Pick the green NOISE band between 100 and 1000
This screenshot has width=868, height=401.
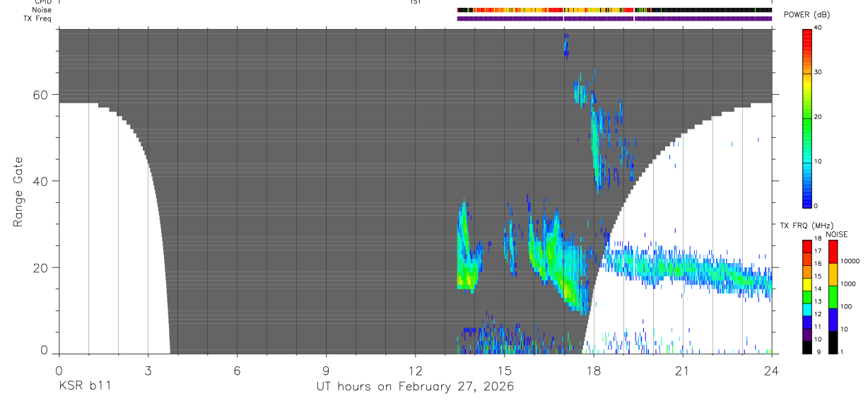[x=833, y=296]
